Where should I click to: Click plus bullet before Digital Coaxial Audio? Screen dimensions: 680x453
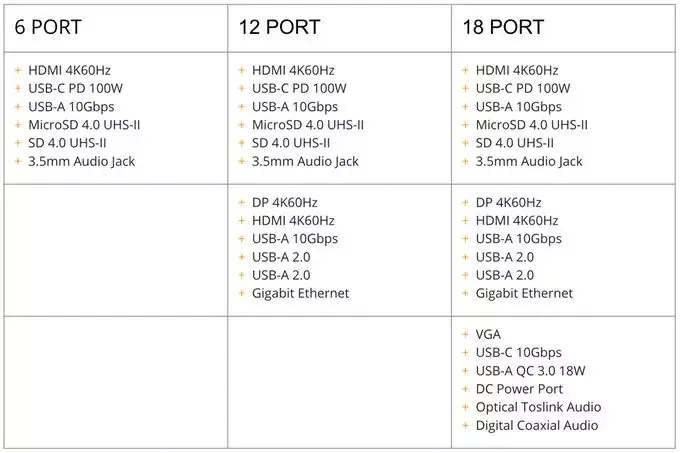point(466,426)
